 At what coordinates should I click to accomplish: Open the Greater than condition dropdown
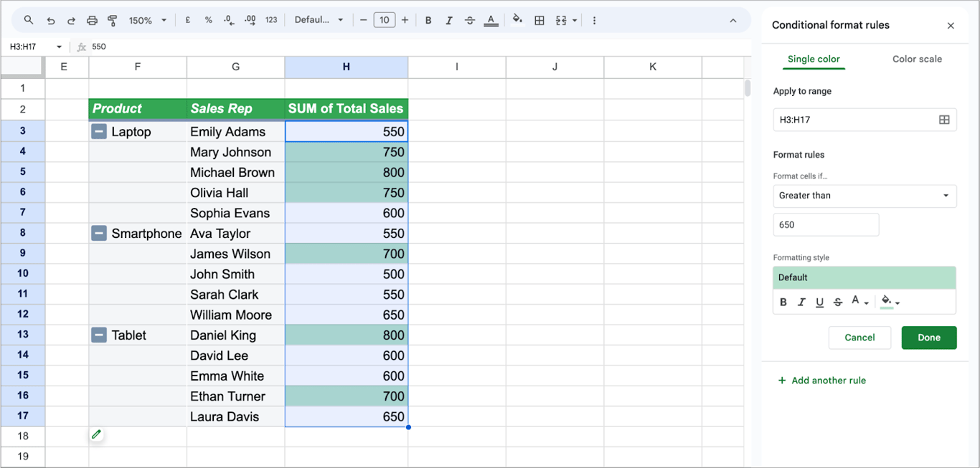coord(864,195)
